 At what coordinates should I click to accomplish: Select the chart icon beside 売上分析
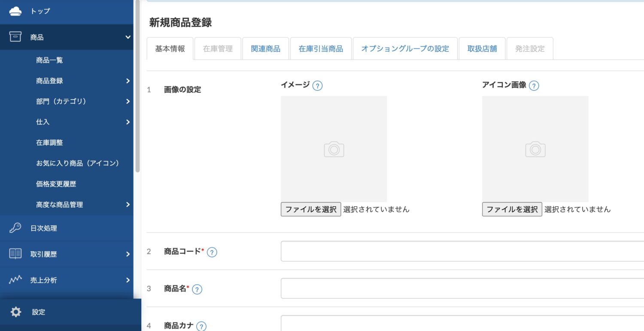(15, 280)
